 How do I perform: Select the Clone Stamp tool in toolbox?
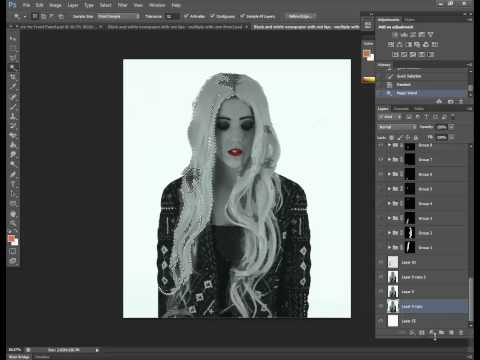13,116
